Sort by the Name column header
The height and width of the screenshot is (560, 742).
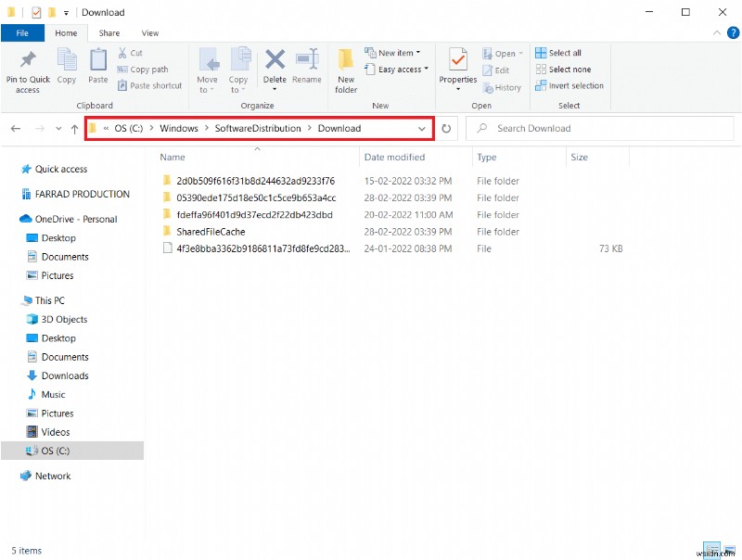click(258, 157)
